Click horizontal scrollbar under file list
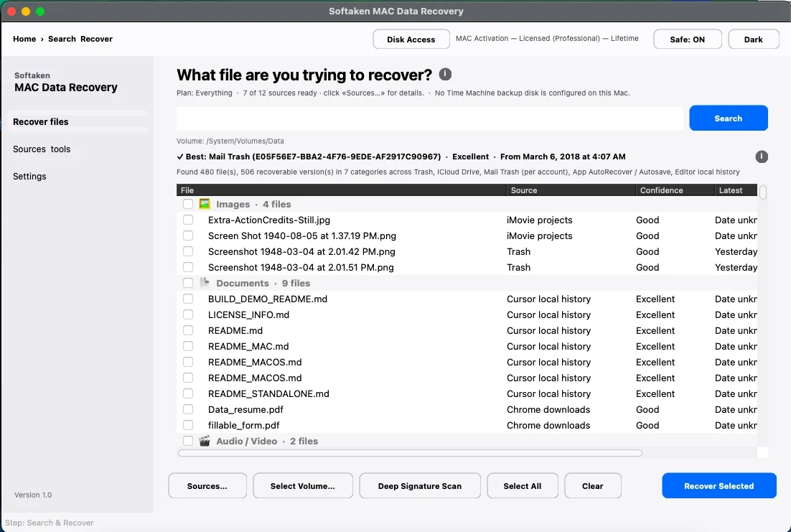Screen dimensions: 791x532 (410, 453)
